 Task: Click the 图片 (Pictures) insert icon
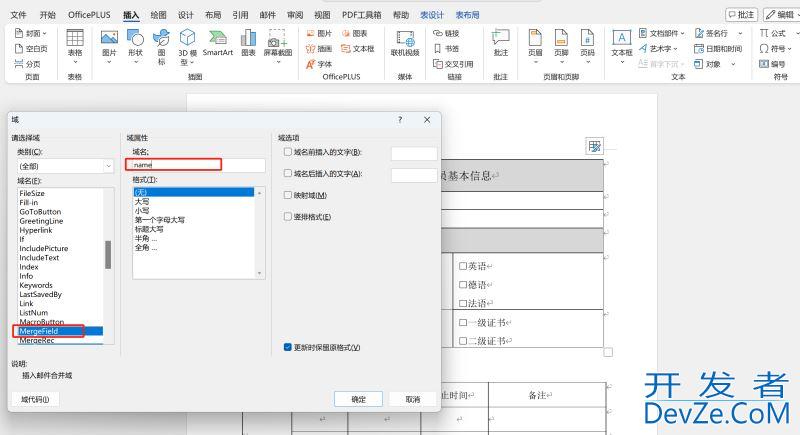(x=109, y=40)
